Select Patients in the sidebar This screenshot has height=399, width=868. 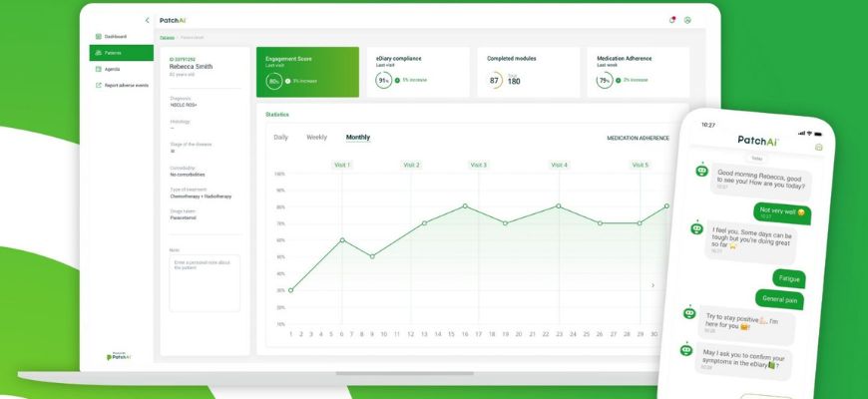tap(122, 53)
